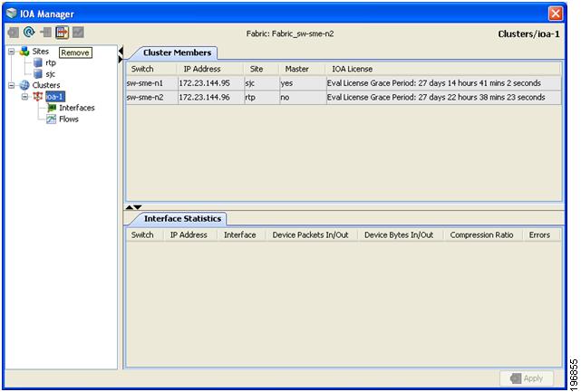This screenshot has width=581, height=392.
Task: Click IP Address header in Interface Statistics table
Action: pyautogui.click(x=190, y=235)
